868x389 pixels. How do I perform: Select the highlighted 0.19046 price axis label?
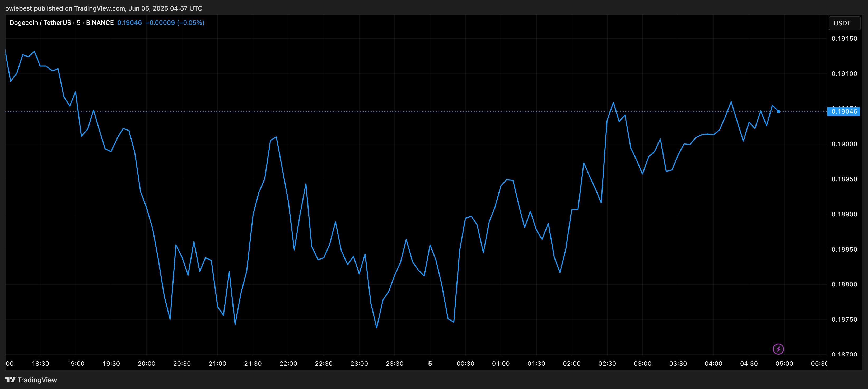tap(844, 112)
